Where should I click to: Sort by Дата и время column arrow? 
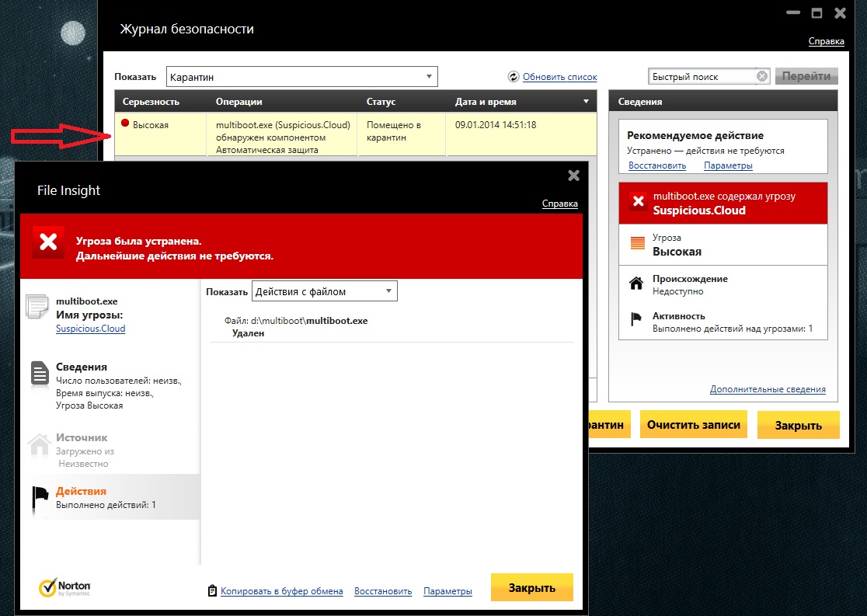pyautogui.click(x=586, y=102)
